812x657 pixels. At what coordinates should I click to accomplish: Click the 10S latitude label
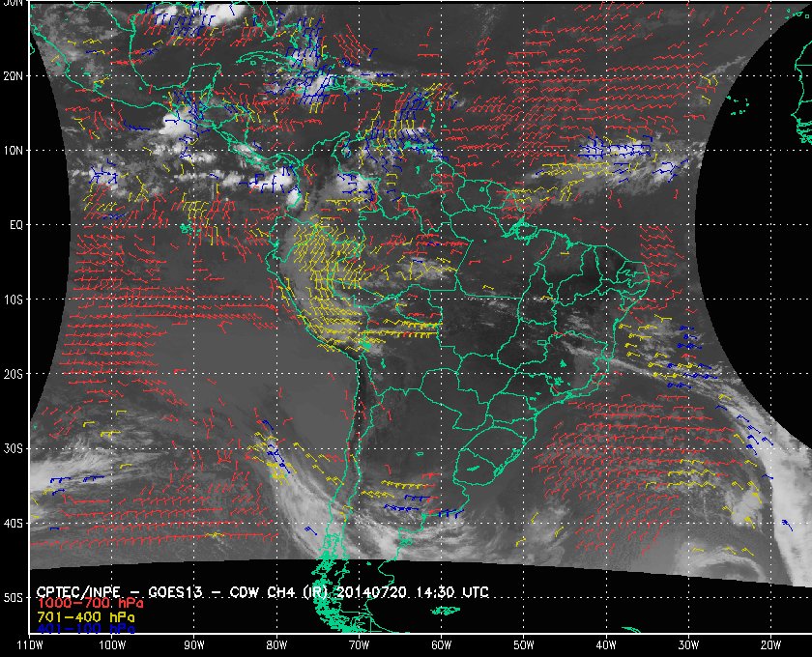[x=13, y=300]
